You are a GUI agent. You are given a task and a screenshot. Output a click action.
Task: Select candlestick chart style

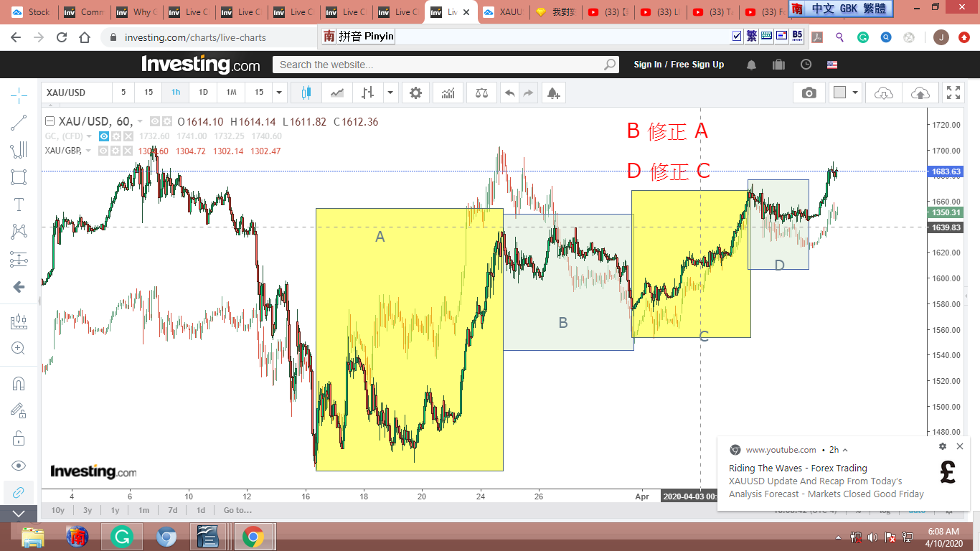point(306,93)
